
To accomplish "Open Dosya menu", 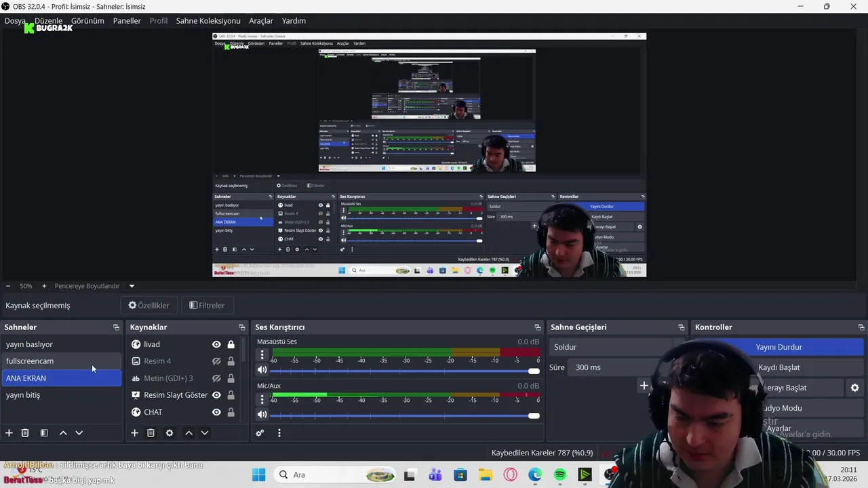I will (x=15, y=21).
